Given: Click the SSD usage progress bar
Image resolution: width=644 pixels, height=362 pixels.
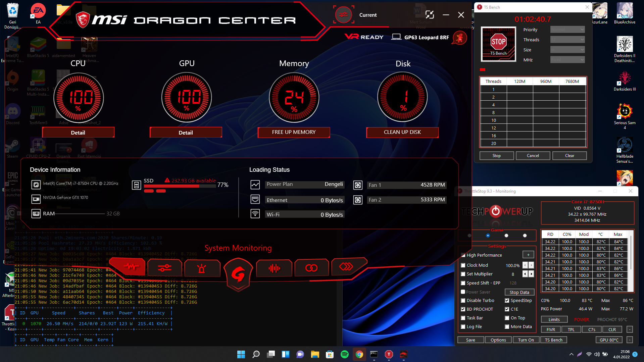Looking at the screenshot, I should coord(180,186).
